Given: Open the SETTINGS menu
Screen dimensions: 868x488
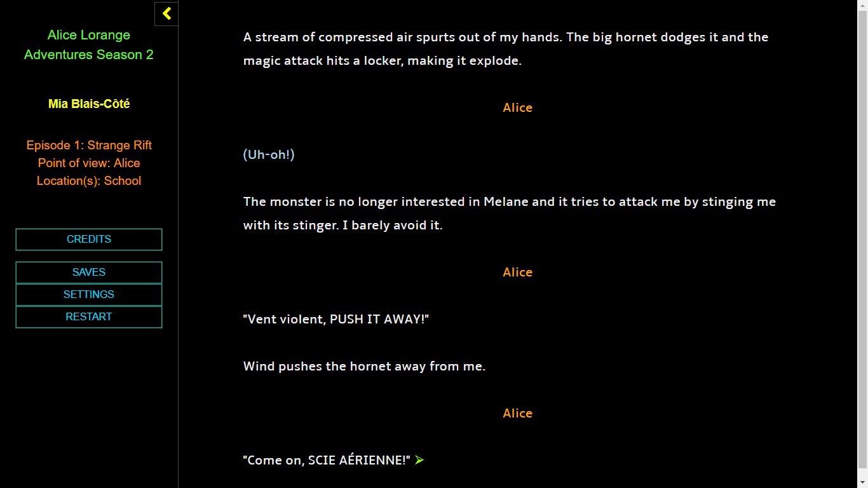Looking at the screenshot, I should (x=89, y=295).
